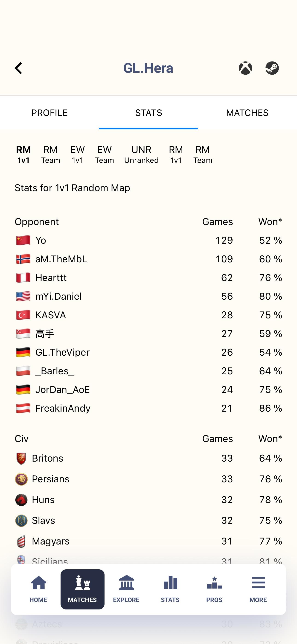Image resolution: width=297 pixels, height=644 pixels.
Task: Select the EW Team leaderboard filter
Action: (105, 154)
